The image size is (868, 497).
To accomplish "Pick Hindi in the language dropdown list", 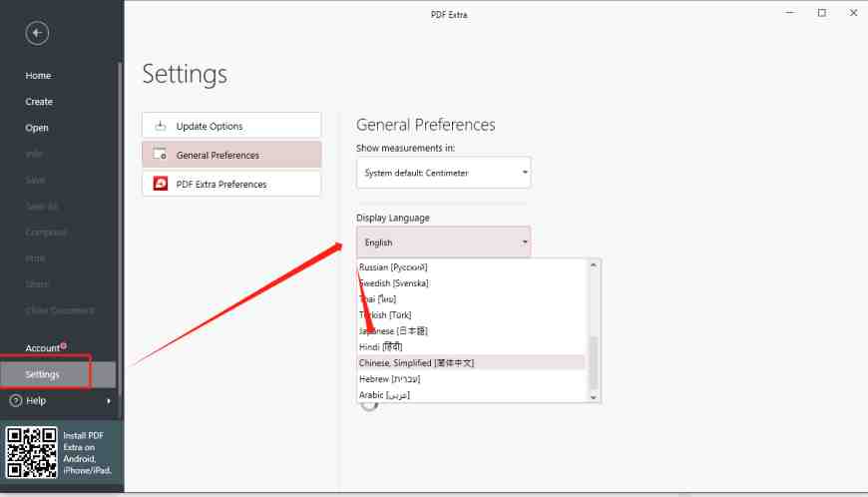I will point(380,346).
